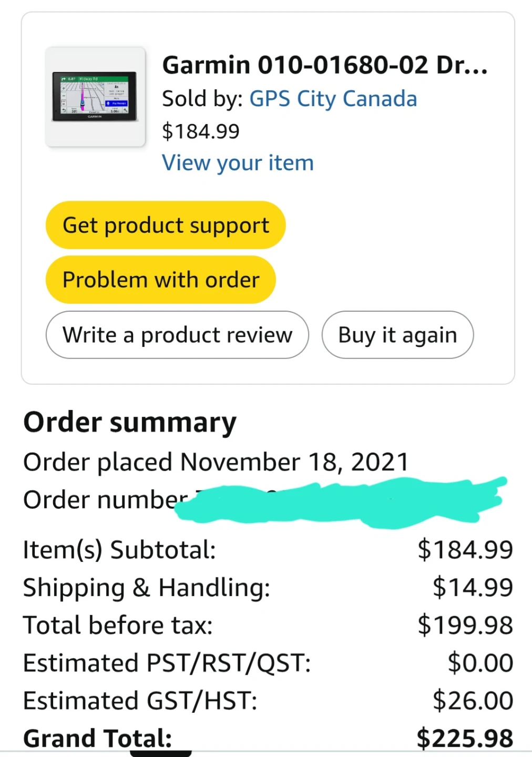The width and height of the screenshot is (532, 757).
Task: Select the $184.99 price under the seller name
Action: click(x=201, y=131)
